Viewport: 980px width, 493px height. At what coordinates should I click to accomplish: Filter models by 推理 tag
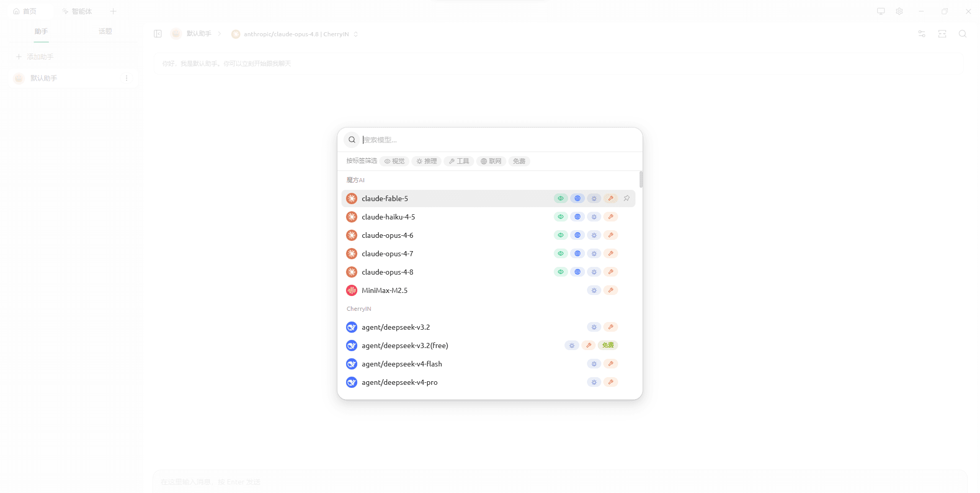(x=427, y=161)
